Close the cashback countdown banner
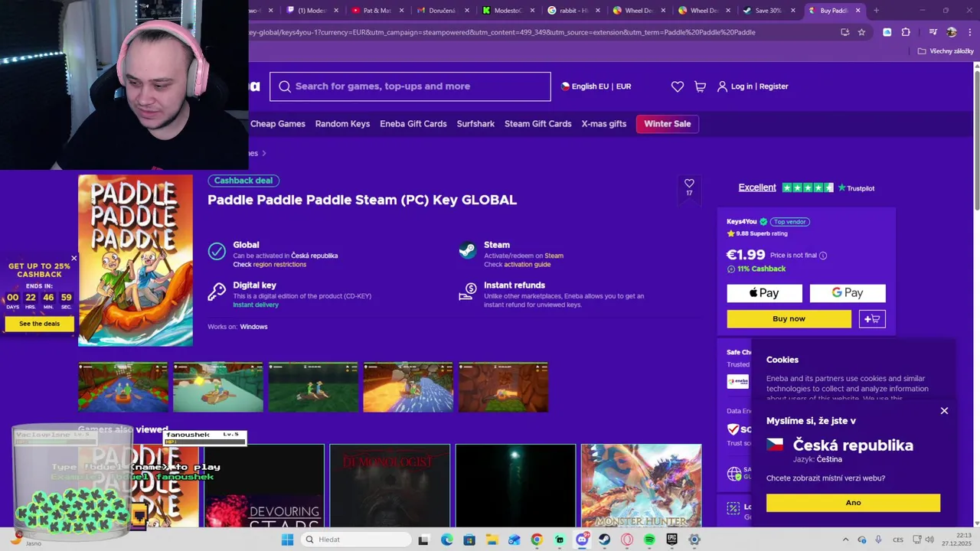Viewport: 980px width, 551px height. [73, 258]
